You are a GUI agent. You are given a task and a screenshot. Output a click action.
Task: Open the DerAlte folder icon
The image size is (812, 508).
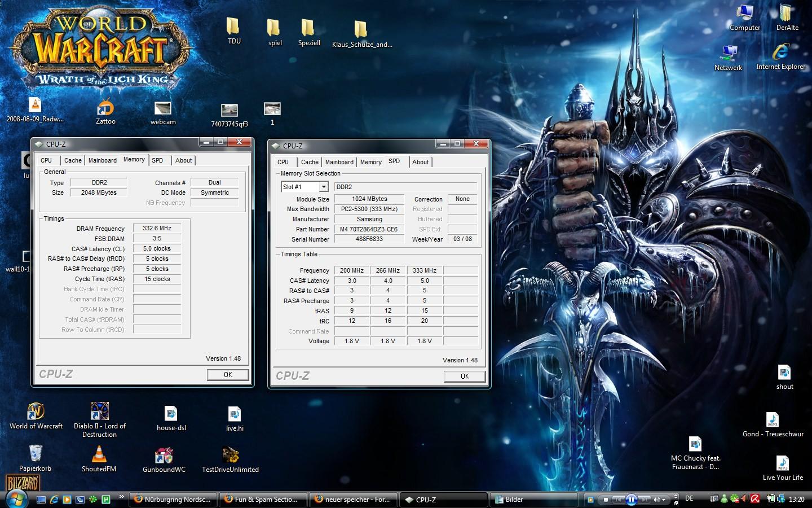(787, 17)
